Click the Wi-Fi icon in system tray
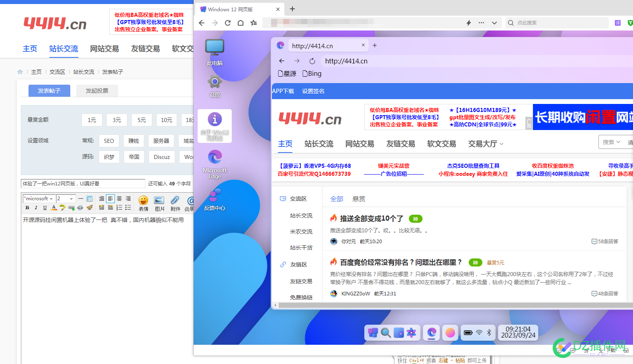 pos(479,333)
